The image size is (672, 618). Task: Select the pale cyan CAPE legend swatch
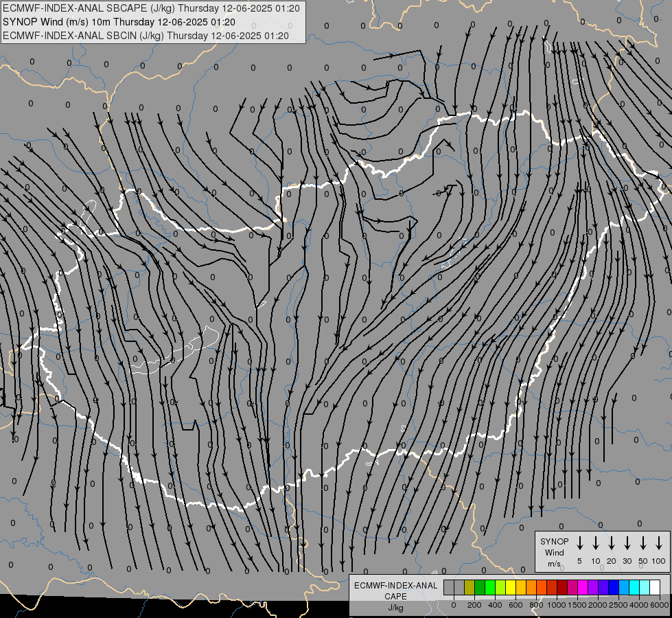coord(645,587)
